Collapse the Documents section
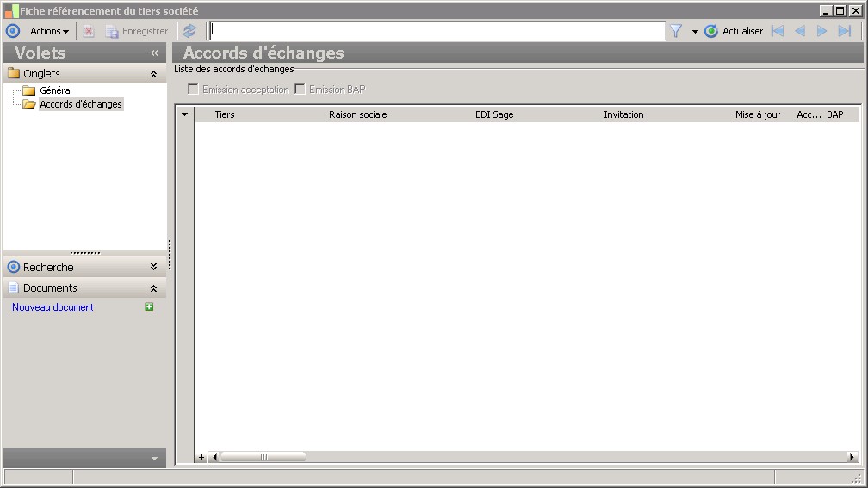The height and width of the screenshot is (488, 868). pos(153,287)
